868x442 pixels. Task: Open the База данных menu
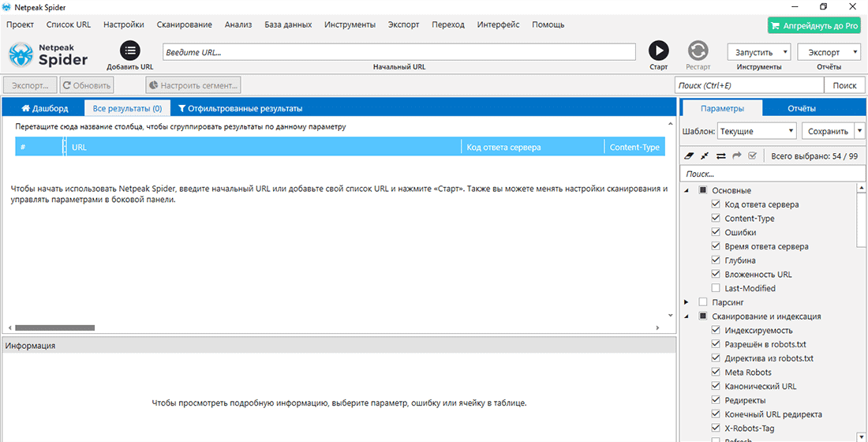[x=288, y=24]
